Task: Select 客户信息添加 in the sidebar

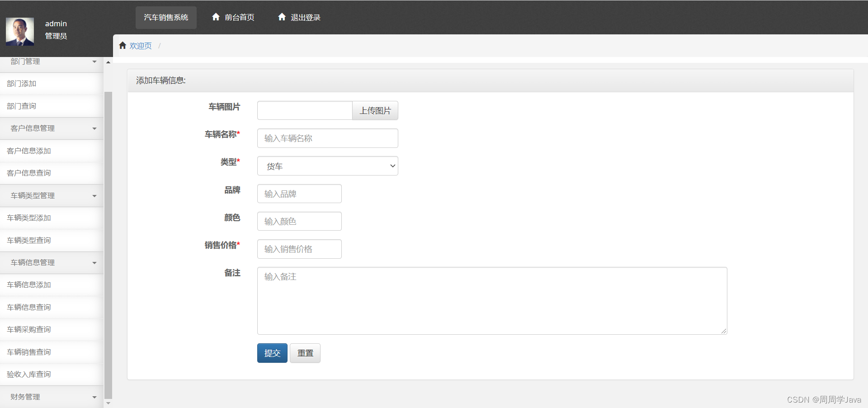Action: 28,151
